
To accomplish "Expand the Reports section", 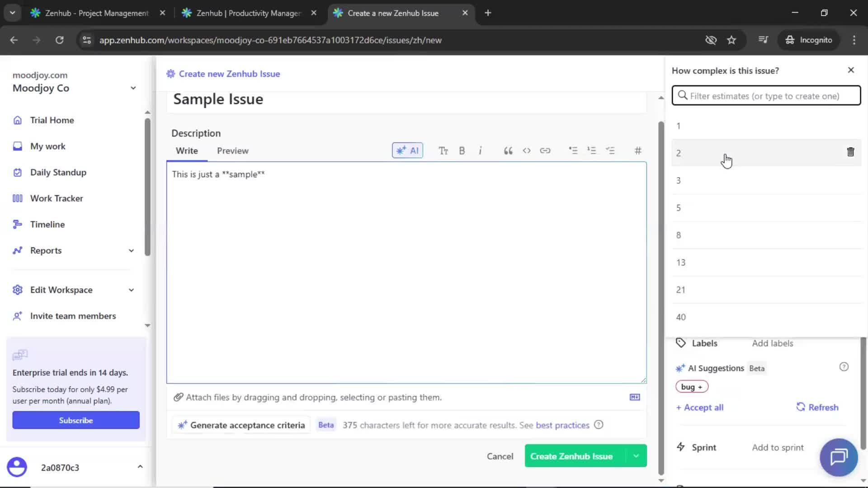I will 131,250.
